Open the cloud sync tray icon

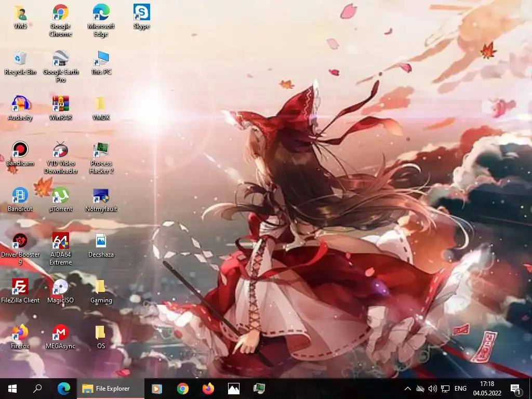[420, 389]
